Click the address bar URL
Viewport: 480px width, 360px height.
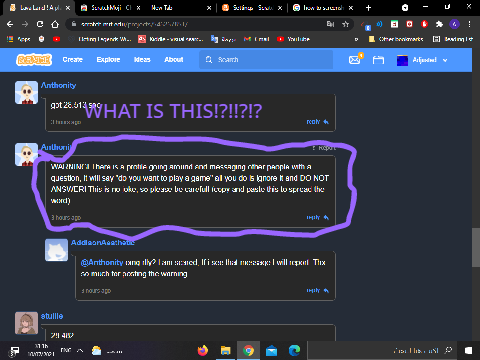(x=135, y=24)
